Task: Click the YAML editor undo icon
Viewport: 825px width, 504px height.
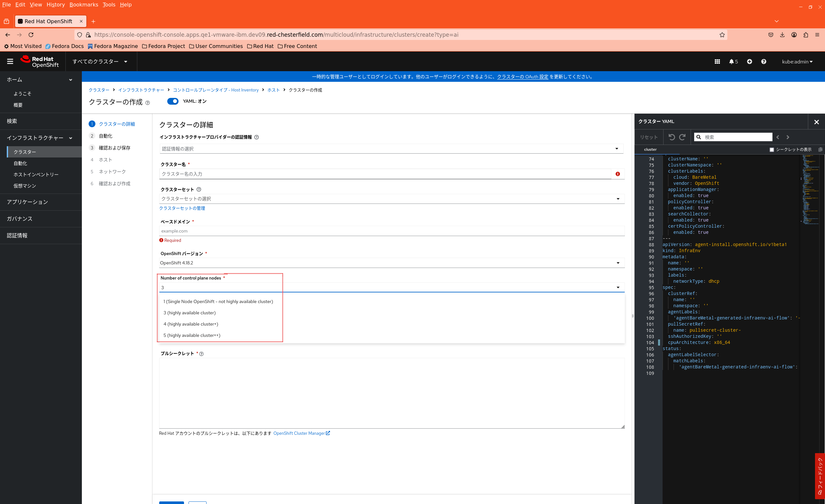Action: click(x=671, y=137)
